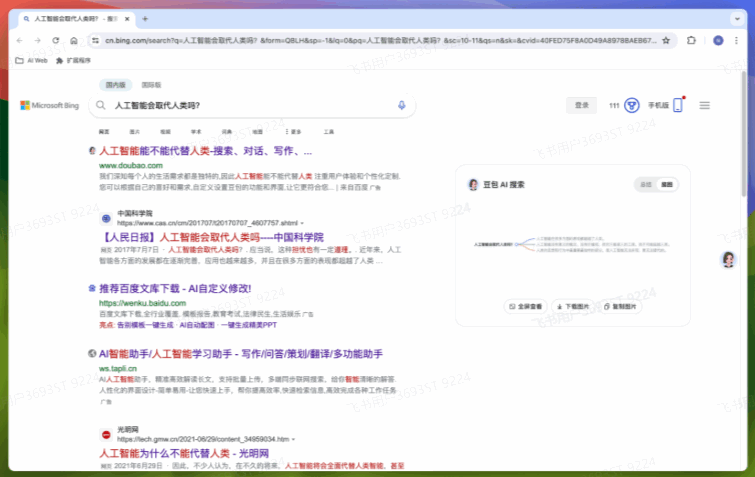
Task: Open a new browser tab with plus
Action: [145, 18]
